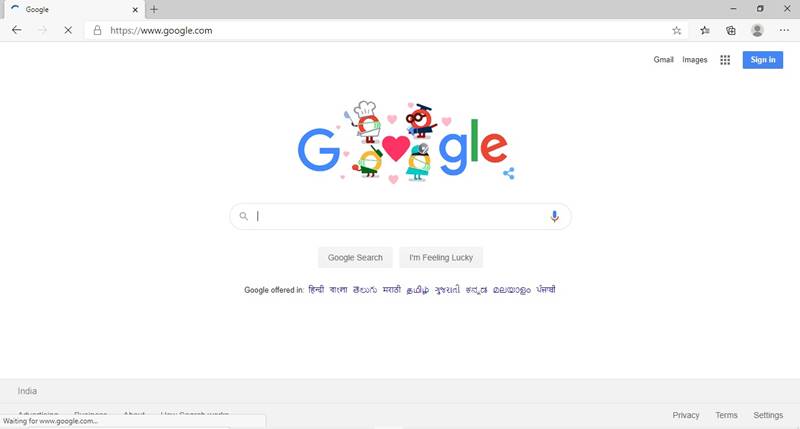Open the Collections icon in toolbar
This screenshot has width=800, height=429.
(731, 31)
